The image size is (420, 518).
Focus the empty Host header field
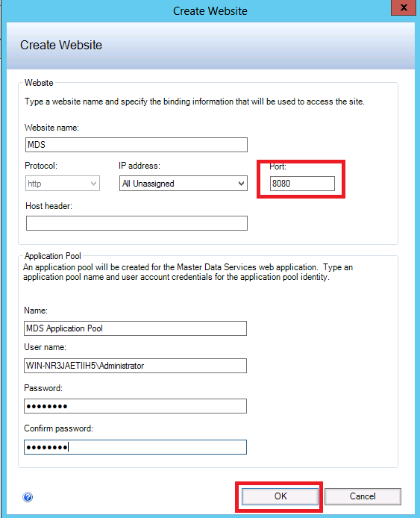[137, 223]
